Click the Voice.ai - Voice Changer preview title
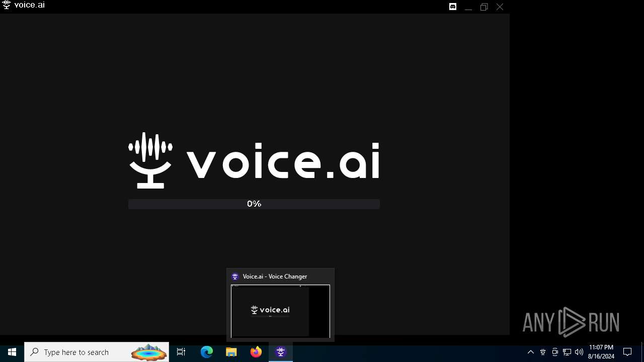 (x=275, y=277)
